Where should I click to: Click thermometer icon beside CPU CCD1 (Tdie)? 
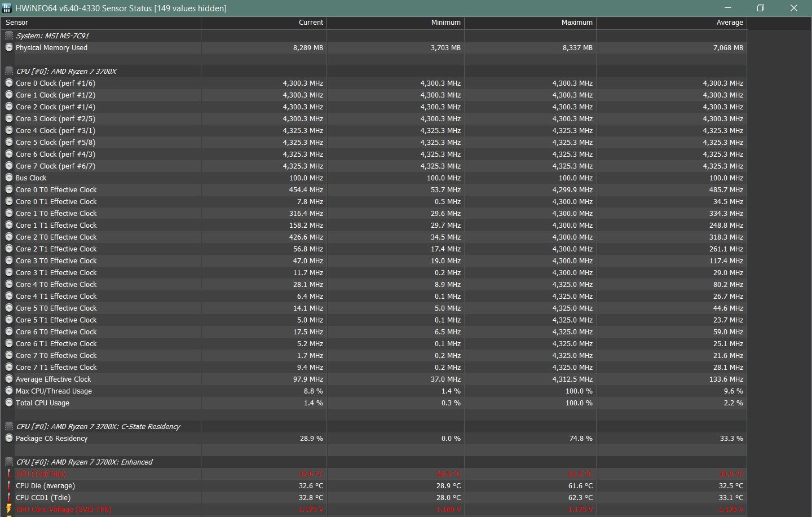tap(8, 497)
